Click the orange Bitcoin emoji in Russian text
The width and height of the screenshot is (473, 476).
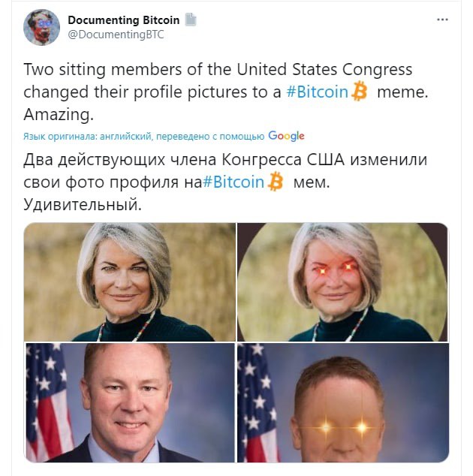point(276,182)
